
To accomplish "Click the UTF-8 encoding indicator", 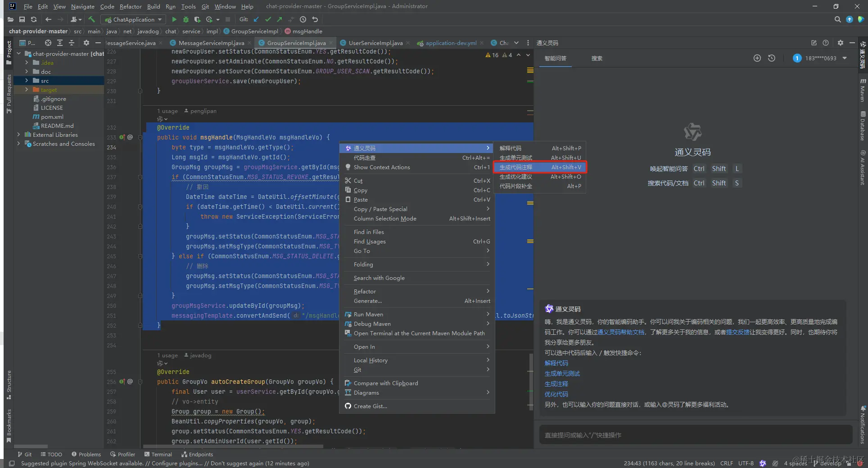I will coord(746,463).
